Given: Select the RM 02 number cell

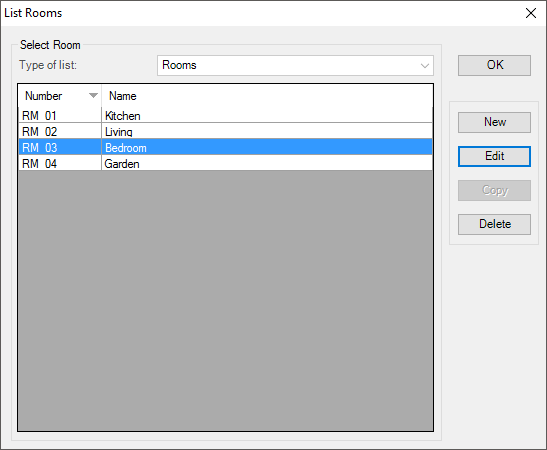Looking at the screenshot, I should point(60,132).
